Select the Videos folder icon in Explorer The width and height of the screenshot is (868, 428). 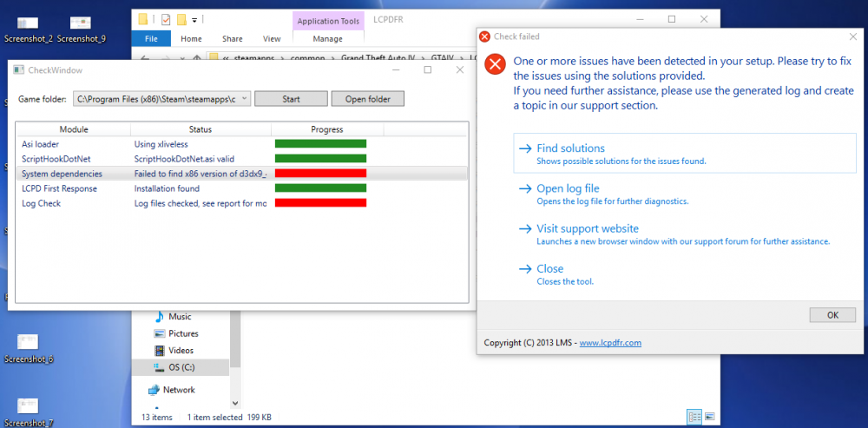[x=160, y=351]
